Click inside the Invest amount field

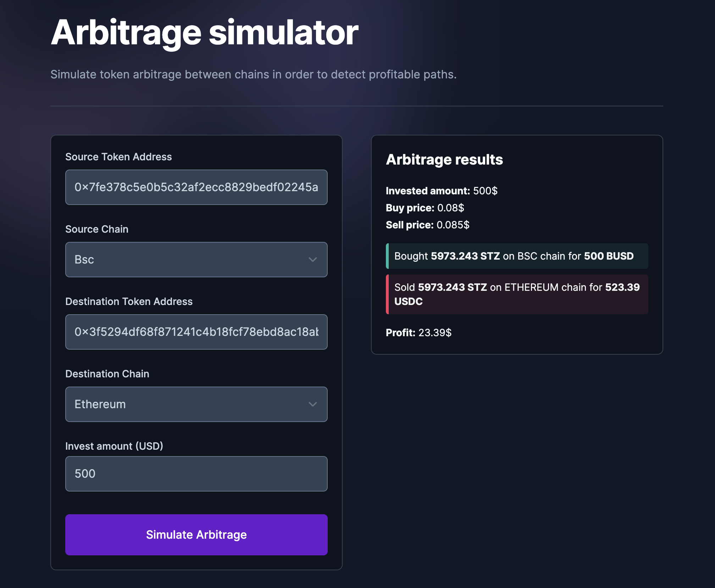coord(196,474)
